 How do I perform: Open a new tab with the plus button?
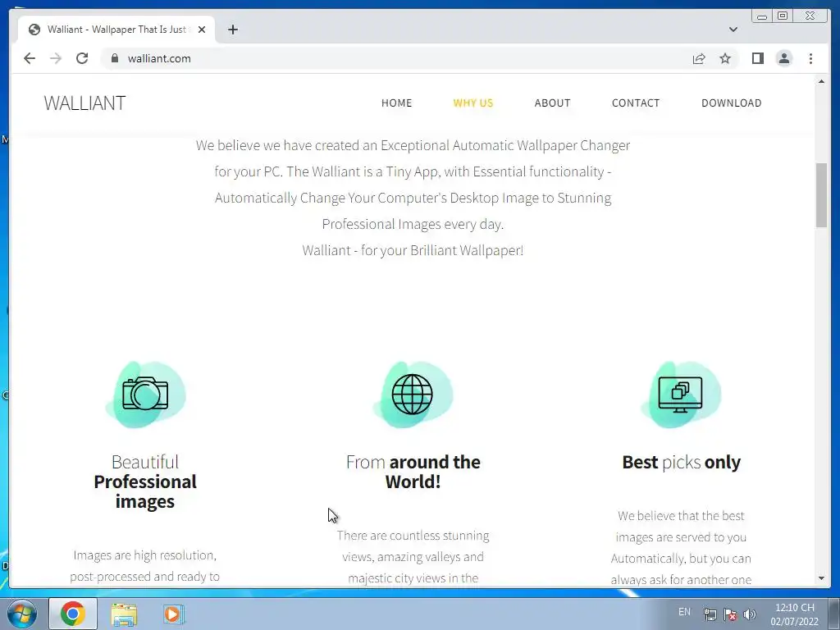point(232,30)
